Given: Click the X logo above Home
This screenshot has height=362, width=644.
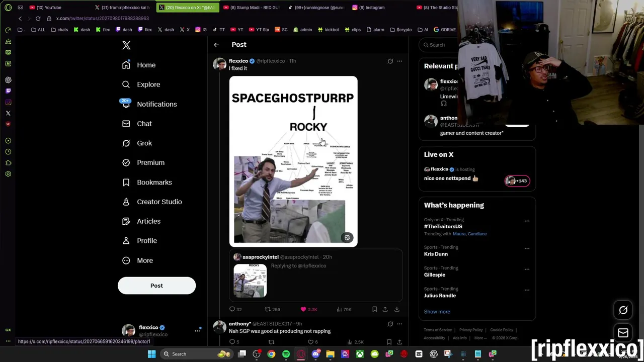Looking at the screenshot, I should coord(126,45).
